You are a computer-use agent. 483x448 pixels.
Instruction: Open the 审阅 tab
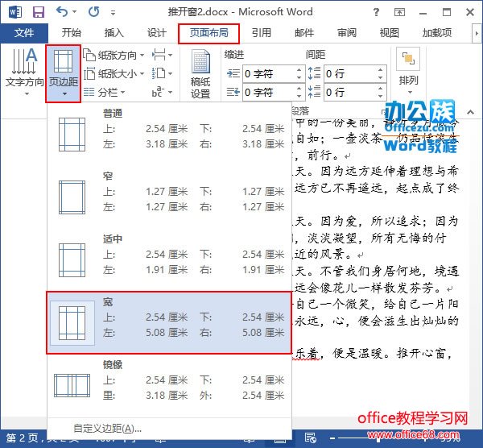(346, 33)
